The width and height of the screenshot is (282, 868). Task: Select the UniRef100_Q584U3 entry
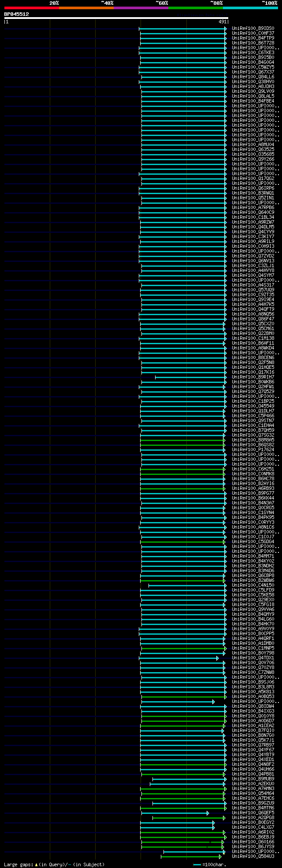pos(253,857)
